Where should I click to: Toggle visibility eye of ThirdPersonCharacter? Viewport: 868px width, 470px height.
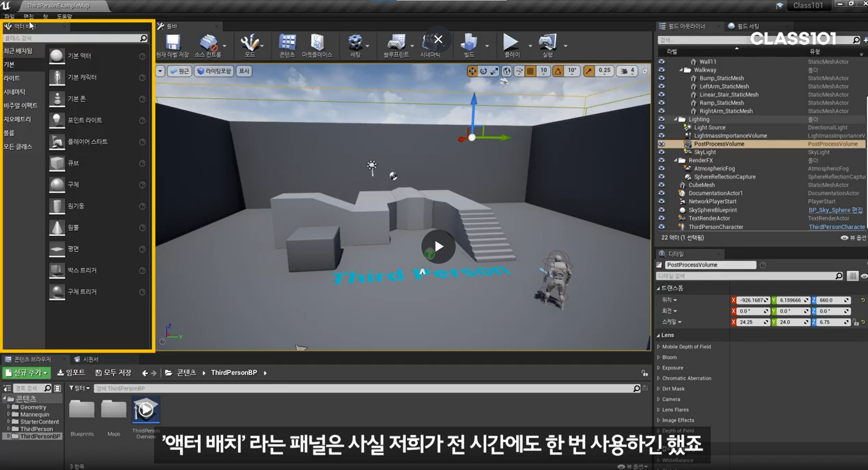click(661, 227)
